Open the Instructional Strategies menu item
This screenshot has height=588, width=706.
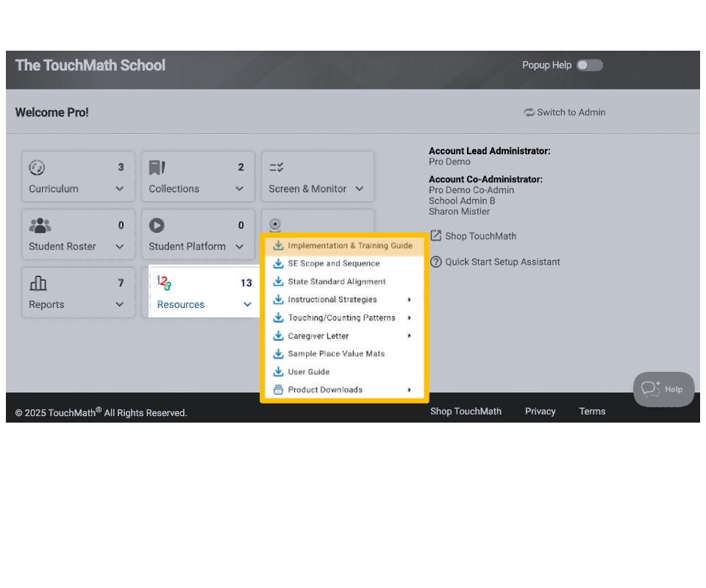pos(344,300)
